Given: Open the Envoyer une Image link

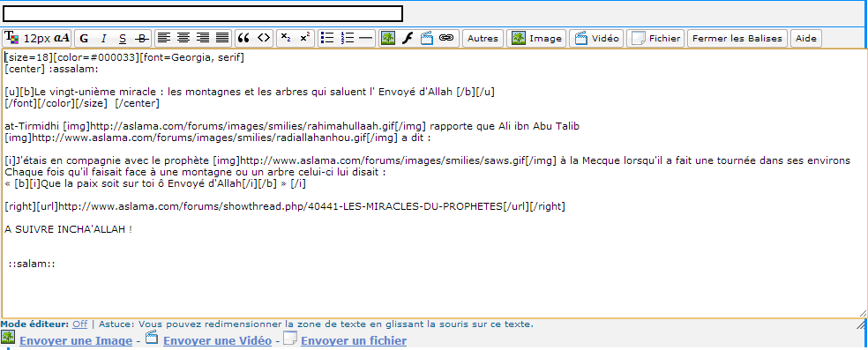Looking at the screenshot, I should coord(76,341).
